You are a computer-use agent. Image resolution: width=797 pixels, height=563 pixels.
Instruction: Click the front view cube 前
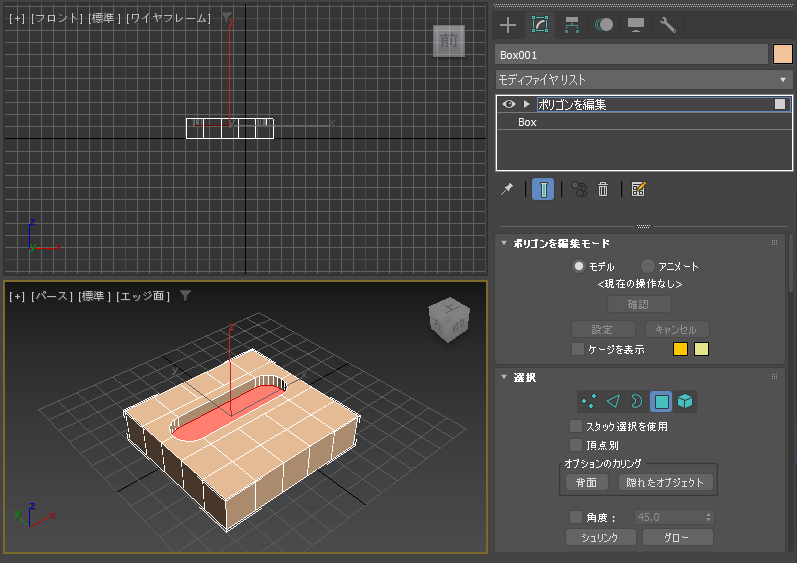click(449, 41)
